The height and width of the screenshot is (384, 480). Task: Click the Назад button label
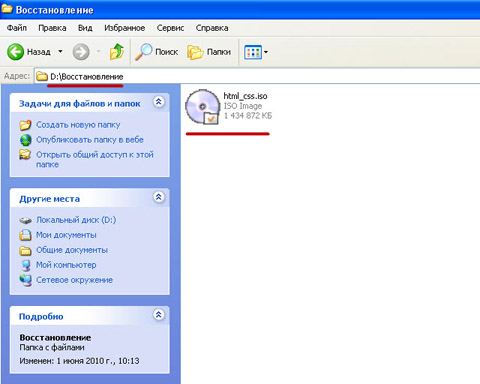pyautogui.click(x=39, y=52)
